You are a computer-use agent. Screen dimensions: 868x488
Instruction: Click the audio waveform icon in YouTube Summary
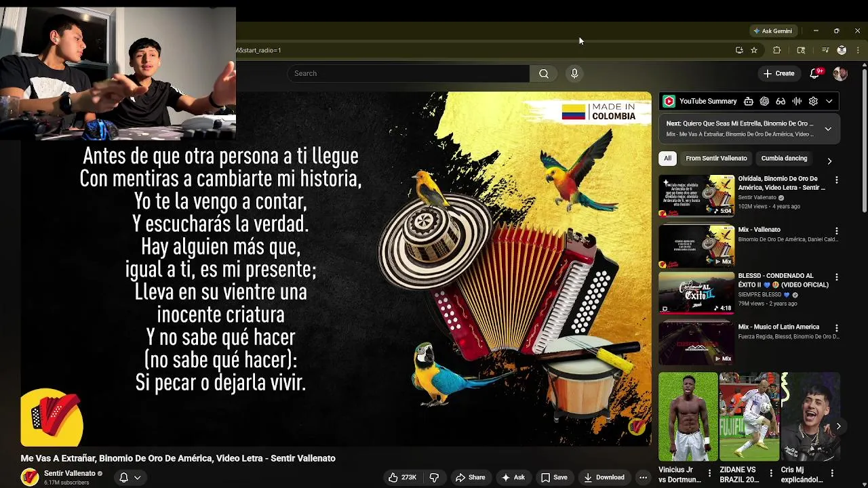(797, 101)
